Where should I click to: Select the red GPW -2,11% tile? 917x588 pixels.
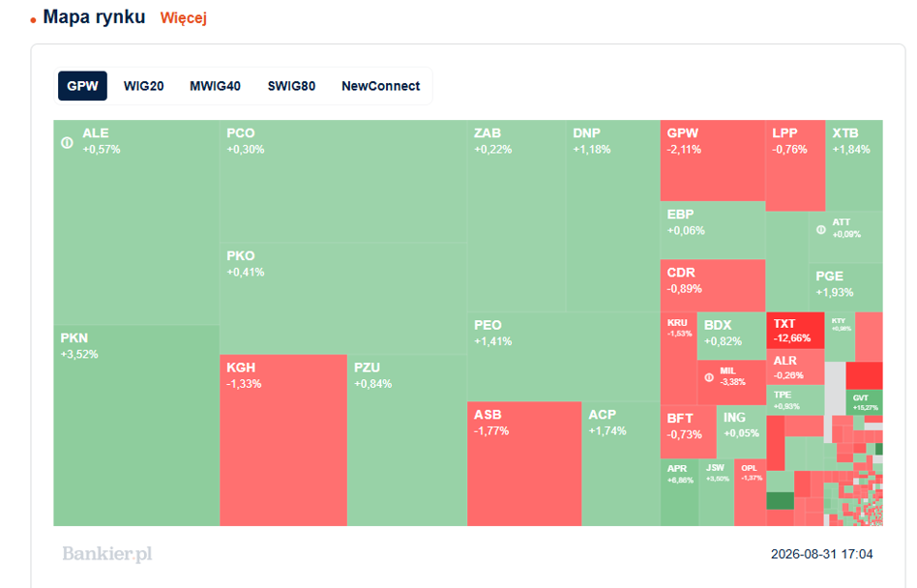click(713, 161)
